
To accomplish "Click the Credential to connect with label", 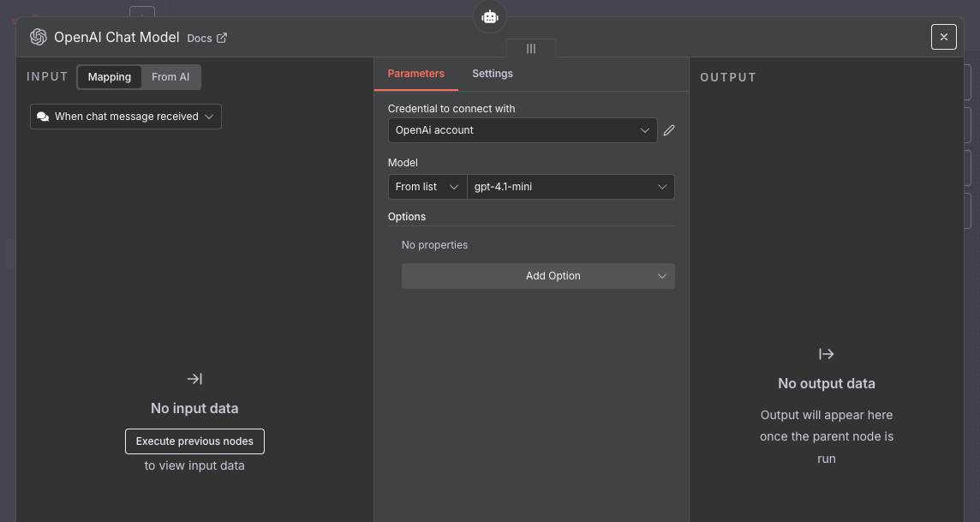I will [x=451, y=109].
